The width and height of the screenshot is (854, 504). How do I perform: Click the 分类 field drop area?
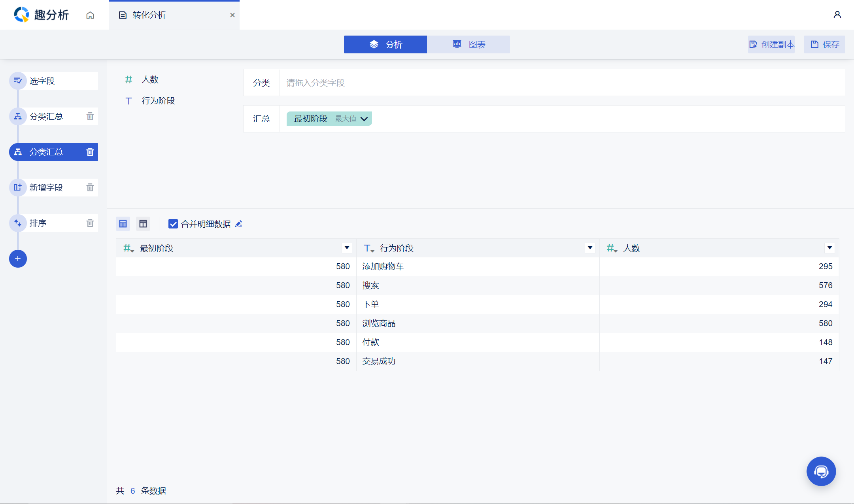pyautogui.click(x=561, y=83)
